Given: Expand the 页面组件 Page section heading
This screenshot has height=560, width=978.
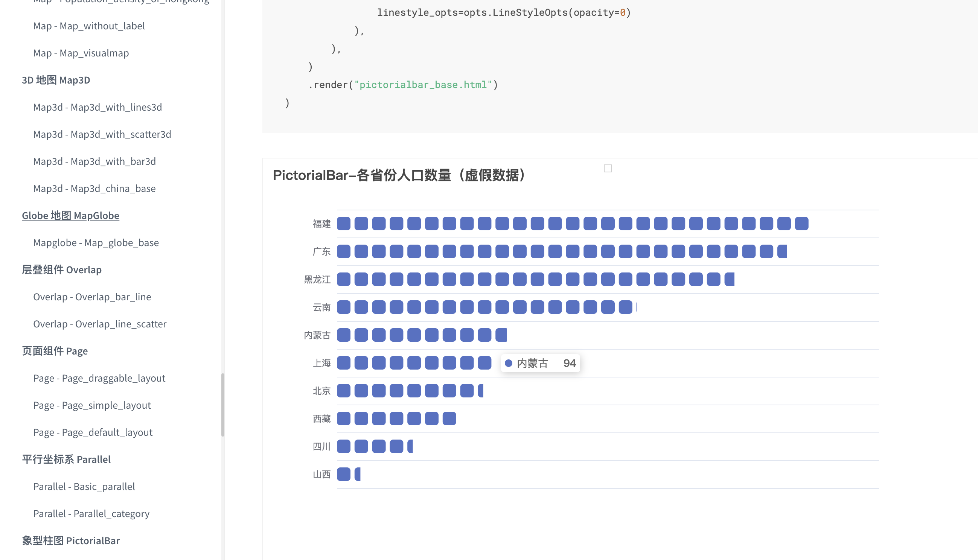Looking at the screenshot, I should pyautogui.click(x=55, y=351).
